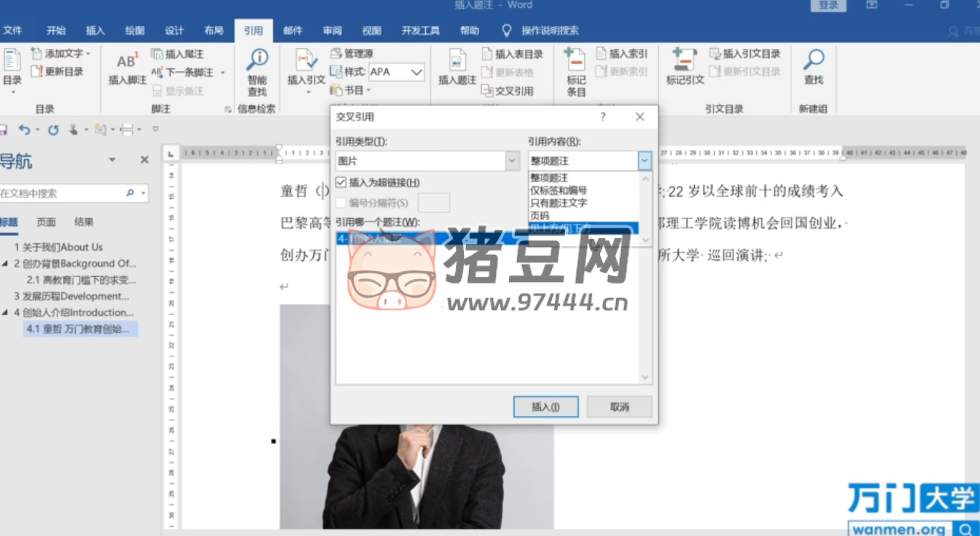
Task: Click the undo arrow in quick access toolbar
Action: point(24,130)
